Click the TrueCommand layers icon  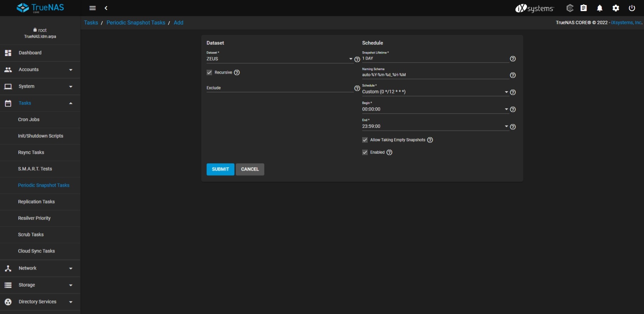(x=570, y=8)
